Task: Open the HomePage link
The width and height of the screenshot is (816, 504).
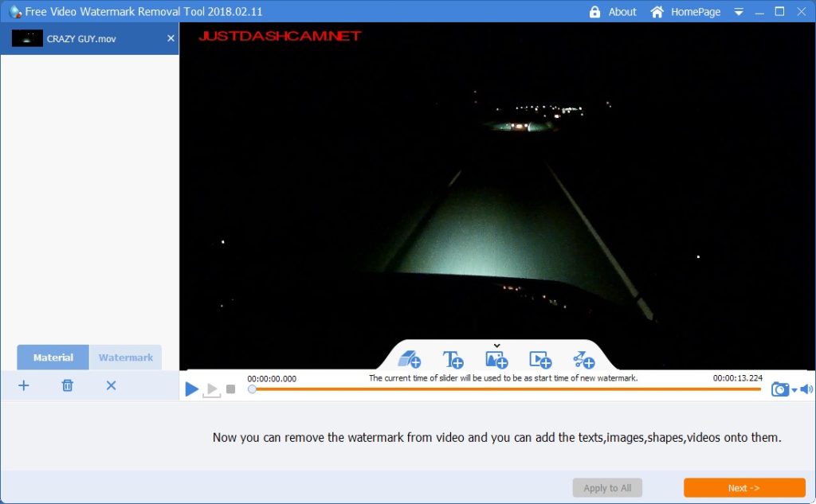Action: click(695, 11)
